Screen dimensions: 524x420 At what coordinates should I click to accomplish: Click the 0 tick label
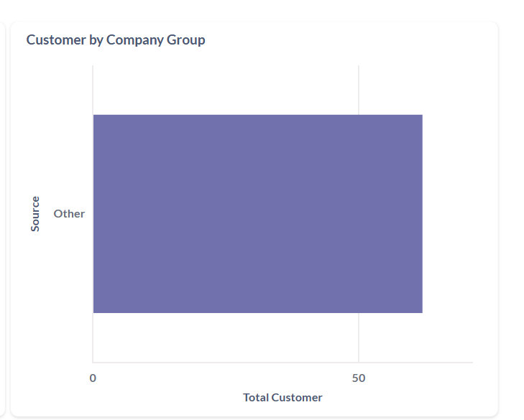click(93, 378)
